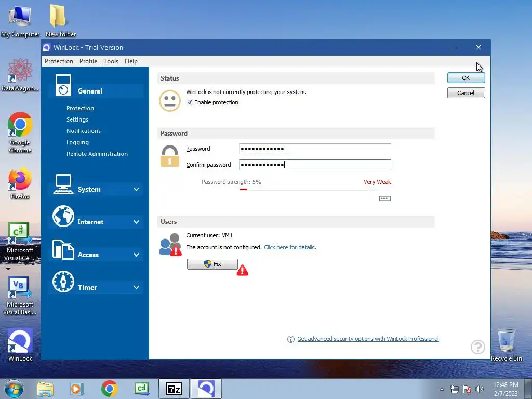
Task: Select the WinLock desktop shortcut
Action: point(20,345)
